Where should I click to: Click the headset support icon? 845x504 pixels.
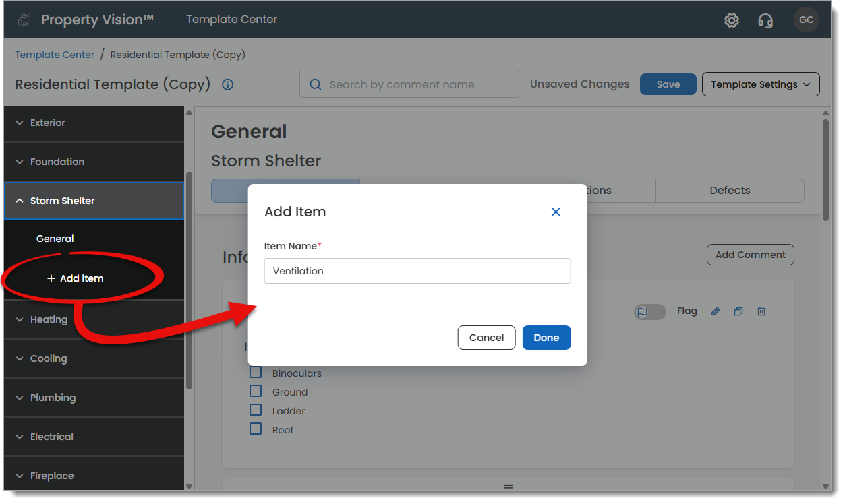click(x=765, y=20)
